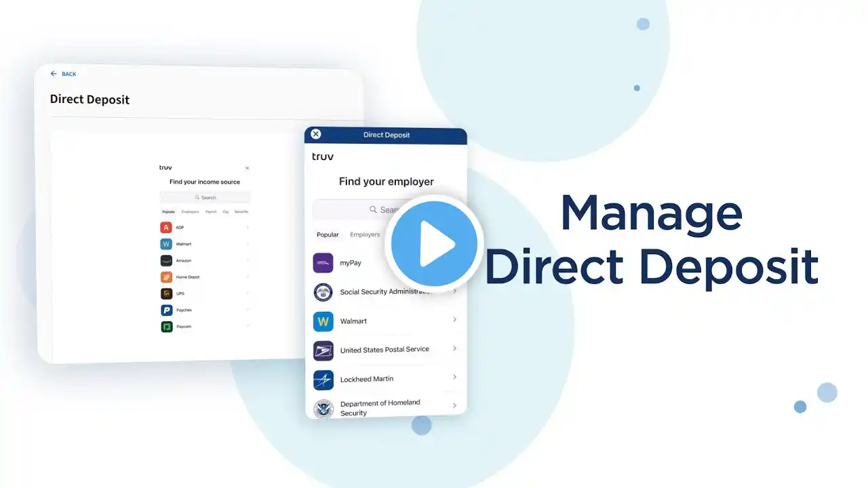Choose the Walmart label in the income source list
The image size is (868, 488).
(x=183, y=244)
